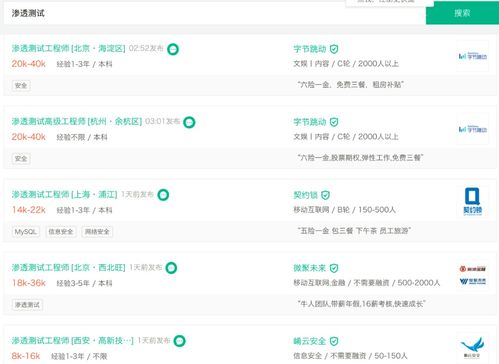This screenshot has width=499, height=364.
Task: Click 移动互联网 / B轮 / 150-500人 company info
Action: (344, 210)
